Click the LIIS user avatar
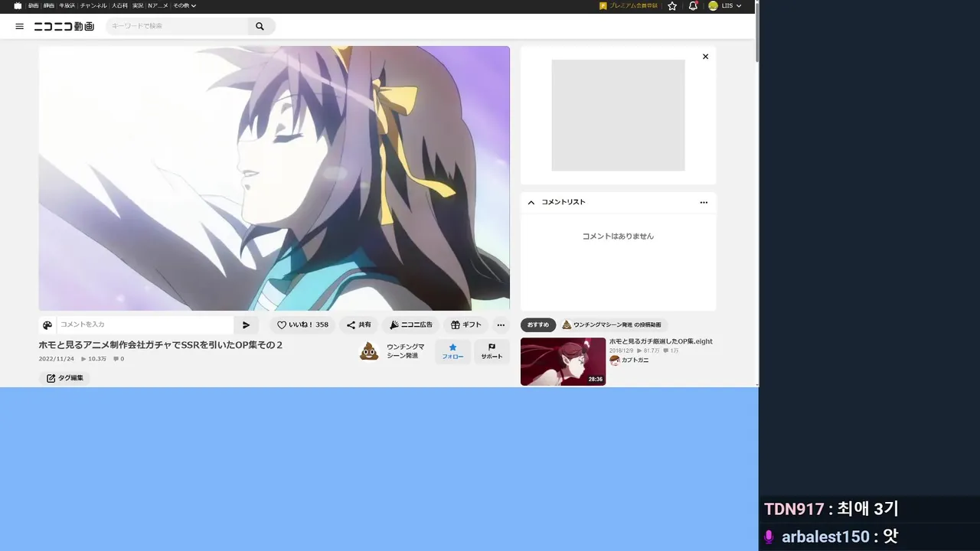This screenshot has width=980, height=551. pos(713,5)
